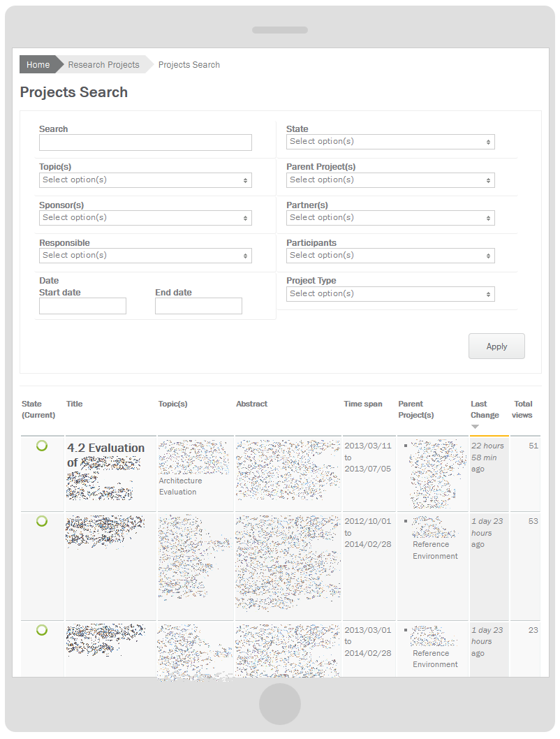Expand the Topic(s) select box
The width and height of the screenshot is (560, 739).
(145, 180)
